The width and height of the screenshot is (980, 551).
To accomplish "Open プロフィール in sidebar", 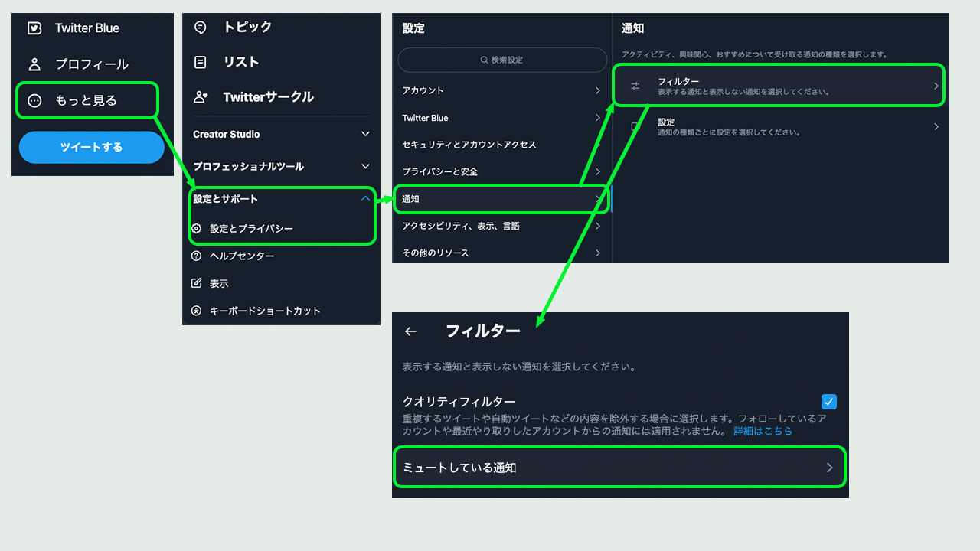I will tap(92, 64).
